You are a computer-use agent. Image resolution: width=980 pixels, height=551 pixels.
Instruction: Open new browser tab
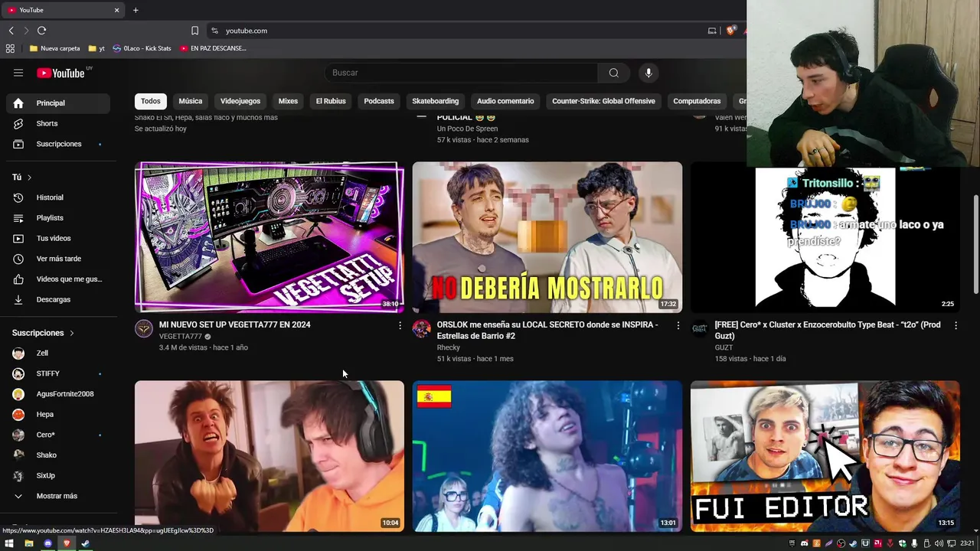coord(136,10)
